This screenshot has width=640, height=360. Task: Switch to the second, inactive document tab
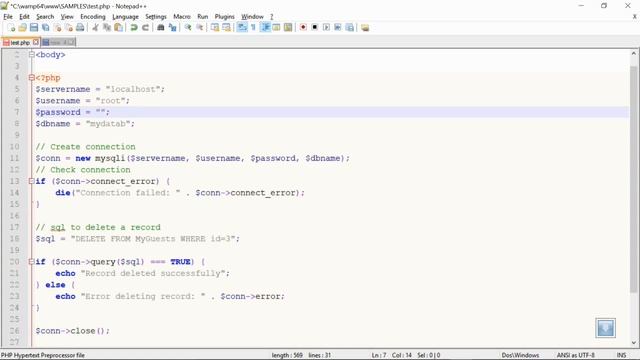[58, 42]
